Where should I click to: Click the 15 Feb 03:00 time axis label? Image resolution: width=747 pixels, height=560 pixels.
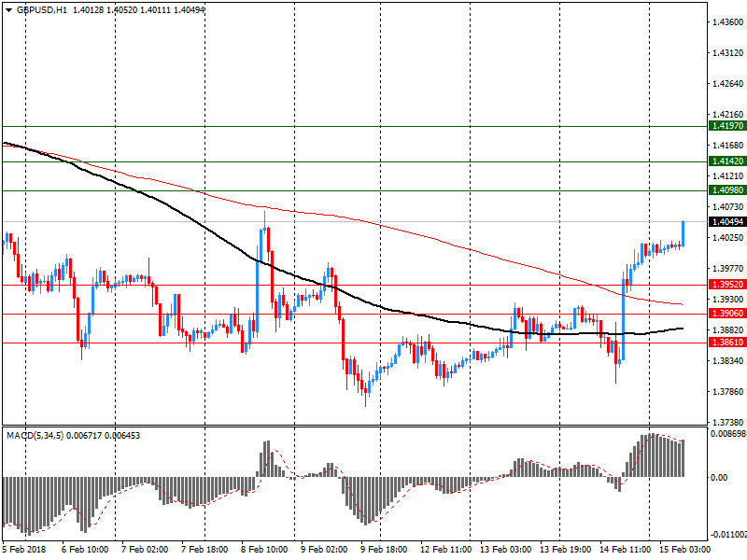[x=684, y=550]
